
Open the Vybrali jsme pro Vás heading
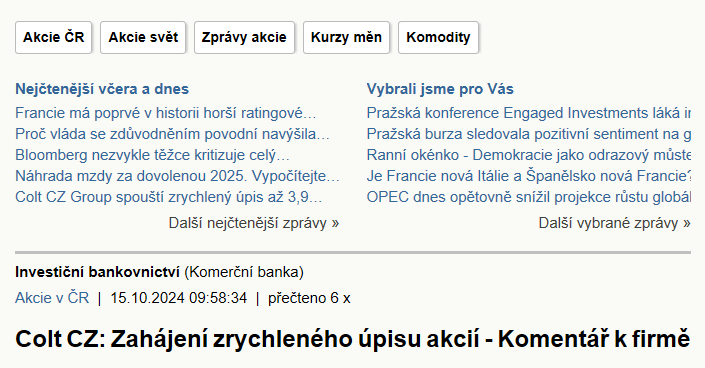click(440, 89)
